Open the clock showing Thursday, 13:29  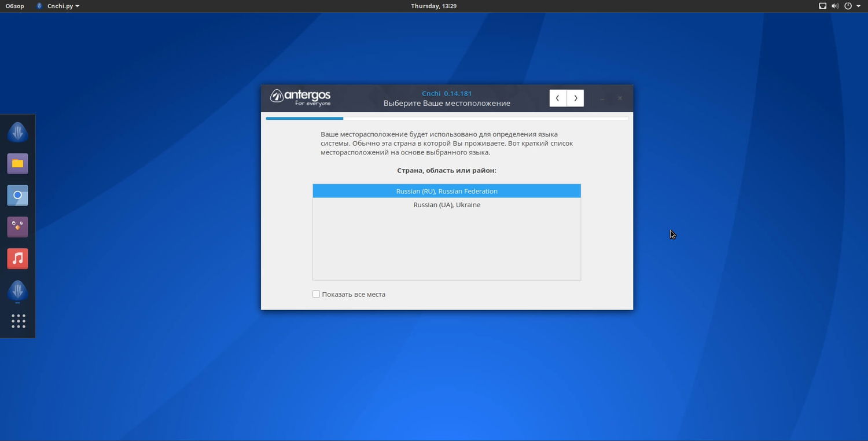coord(434,6)
